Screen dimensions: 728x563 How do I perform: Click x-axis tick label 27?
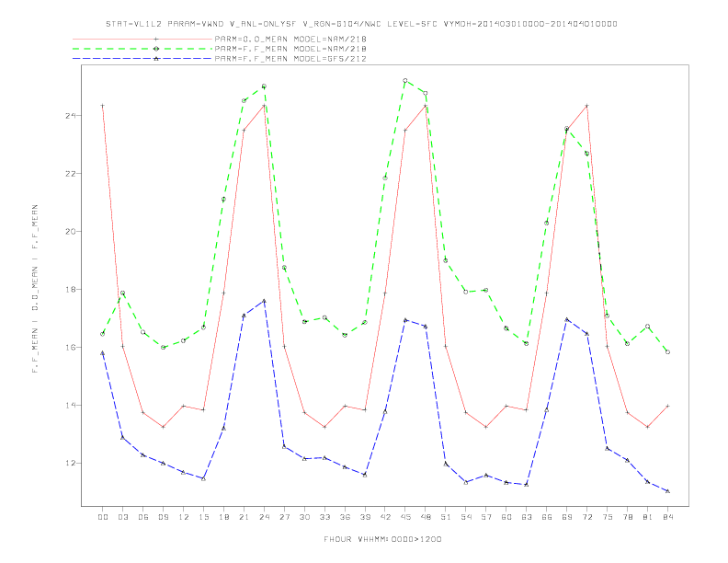point(284,517)
